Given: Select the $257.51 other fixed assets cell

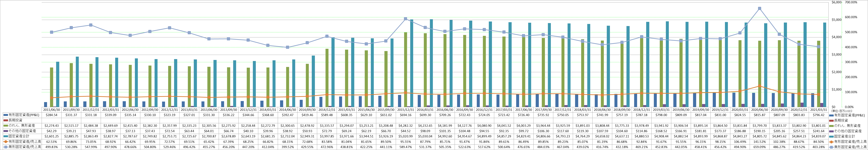Looking at the screenshot, I should pyautogui.click(x=799, y=131).
